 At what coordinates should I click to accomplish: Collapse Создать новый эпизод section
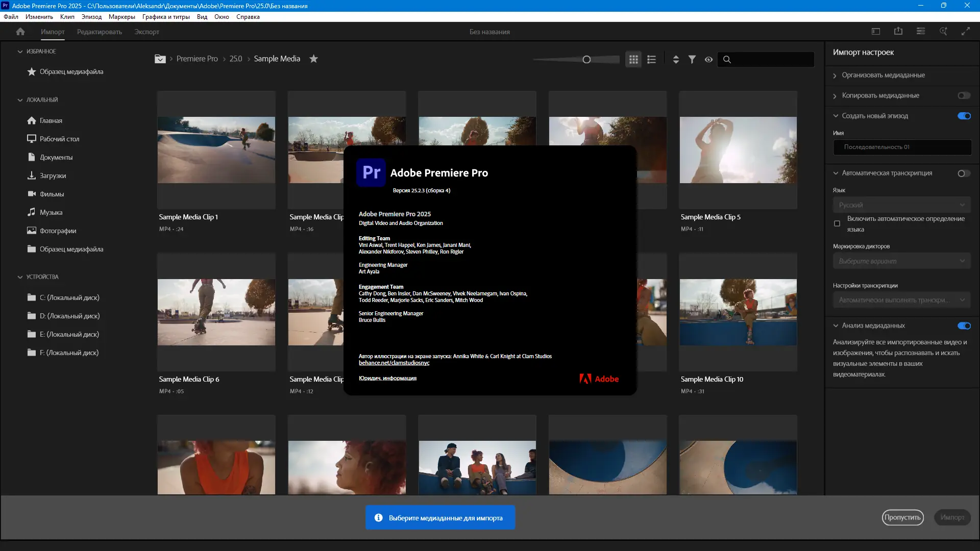click(x=836, y=116)
